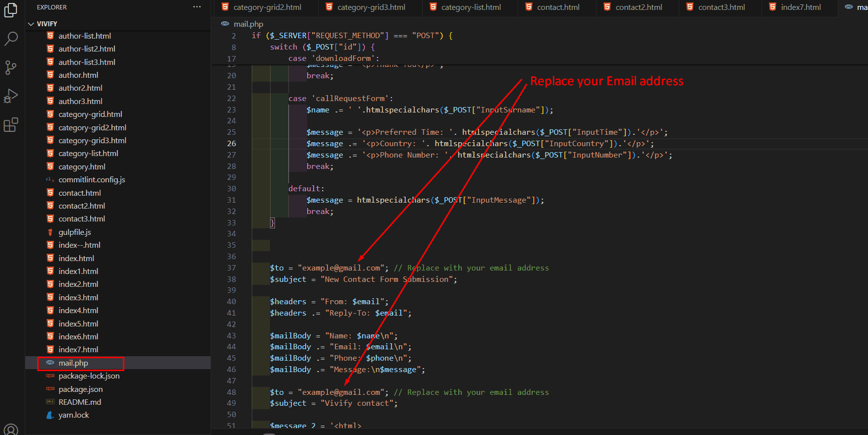This screenshot has height=435, width=868.
Task: Click the "Reply-To: $email" string
Action: tap(368, 313)
